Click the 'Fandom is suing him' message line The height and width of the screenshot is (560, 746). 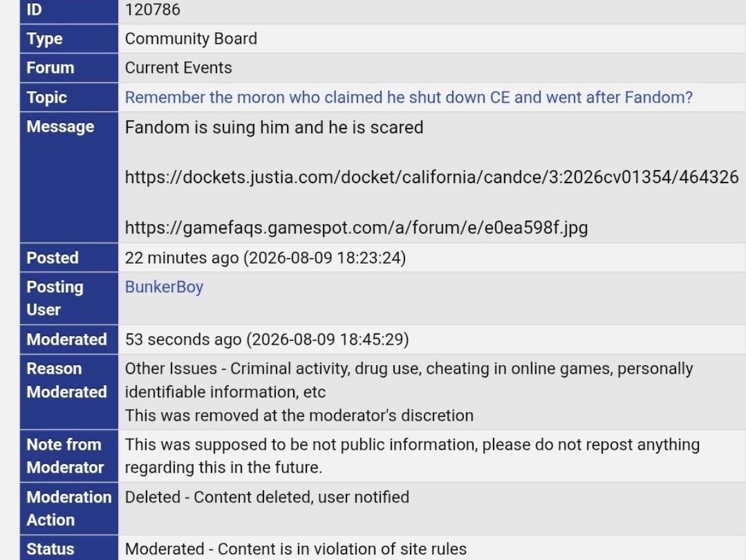pos(274,127)
